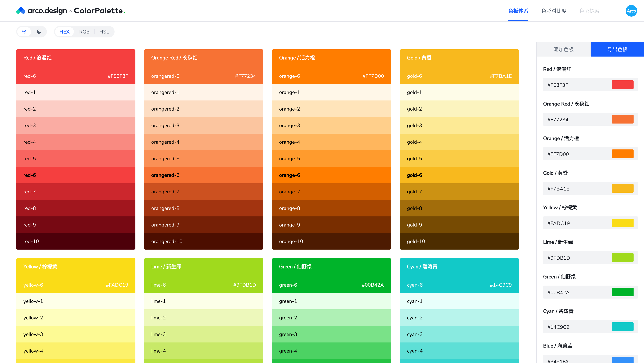
Task: Click the 添加色板 button
Action: (563, 49)
